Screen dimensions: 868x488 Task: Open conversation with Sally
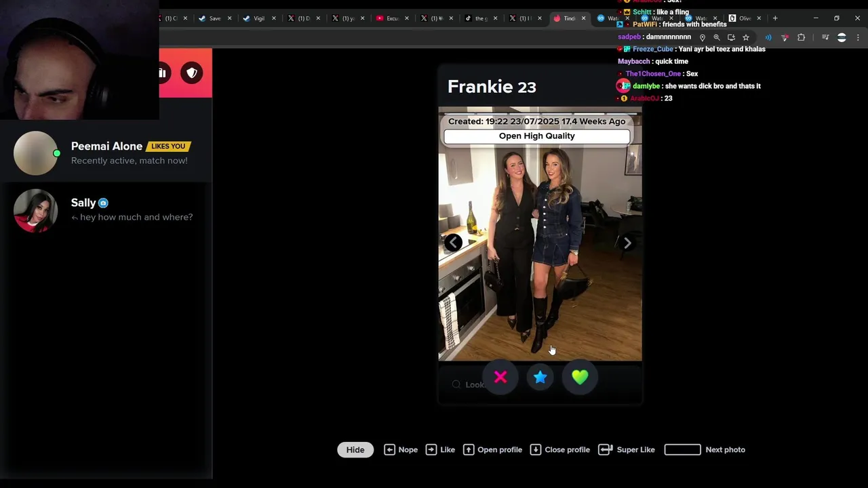tap(106, 210)
